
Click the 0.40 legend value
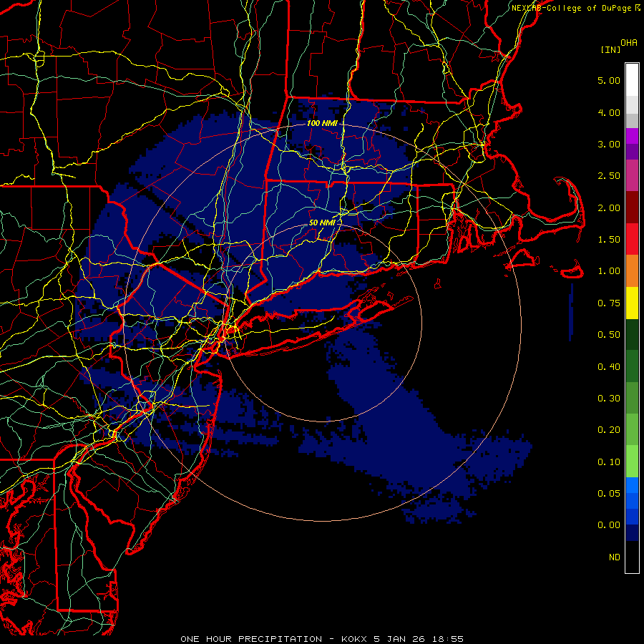pyautogui.click(x=609, y=367)
